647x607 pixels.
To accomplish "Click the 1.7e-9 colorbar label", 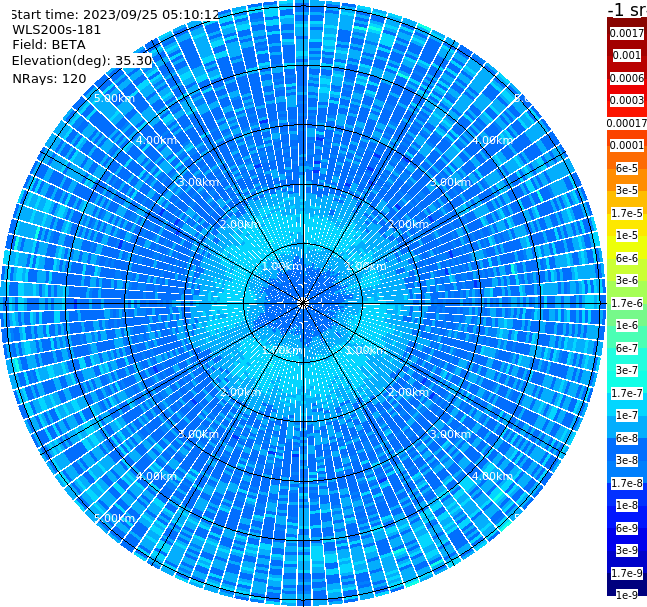I will [x=627, y=573].
